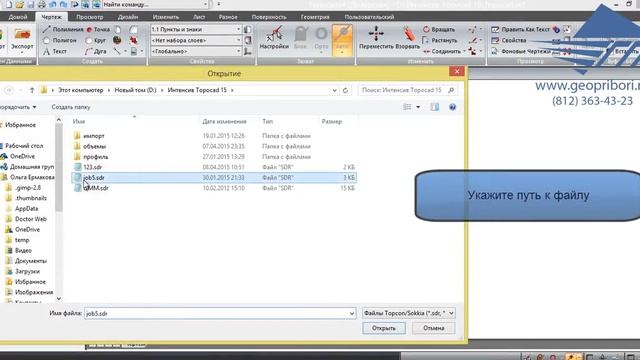
Task: Sort by 'Дата изменения' column header
Action: point(224,122)
